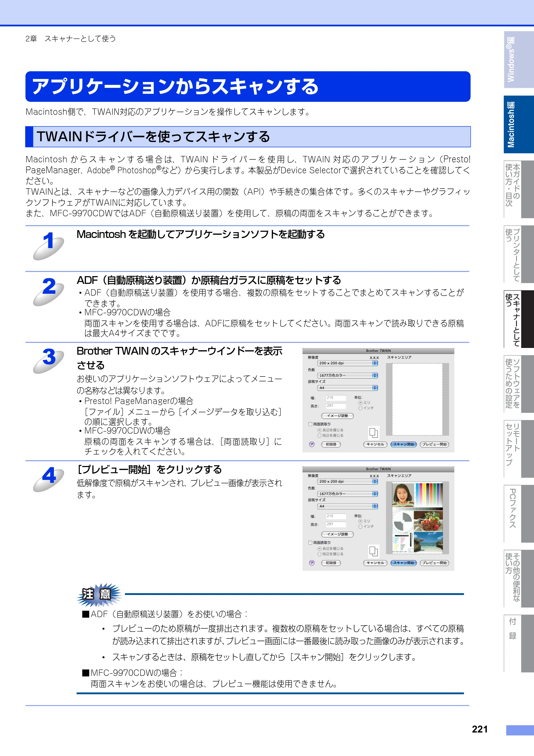The image size is (534, 756).
Task: Click キャンセル in blank-preview dialog
Action: coord(375,444)
